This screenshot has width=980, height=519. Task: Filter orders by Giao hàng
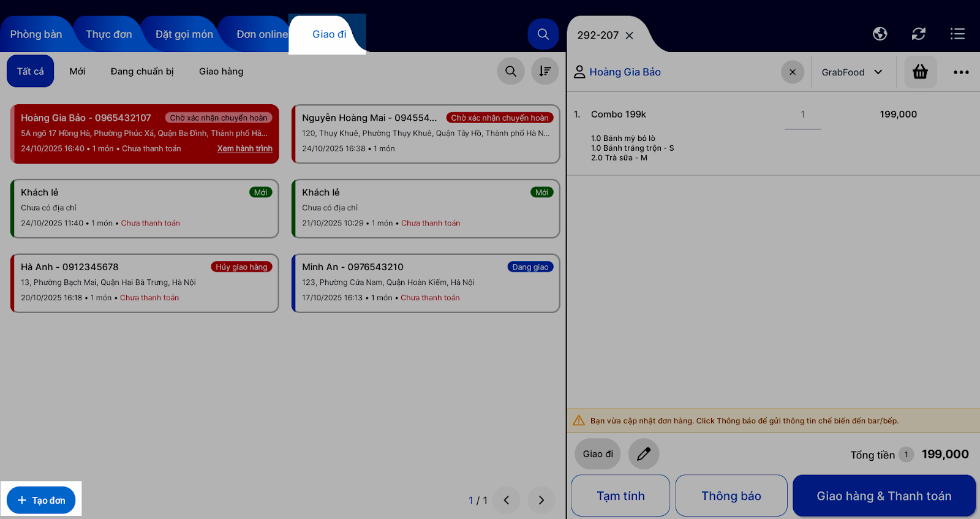(x=221, y=71)
